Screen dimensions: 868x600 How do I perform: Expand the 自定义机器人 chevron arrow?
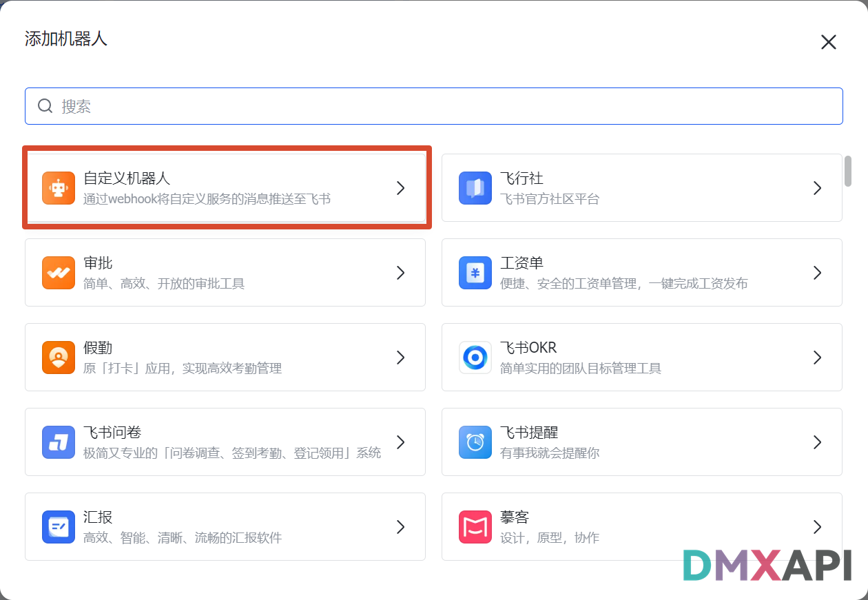coord(401,188)
